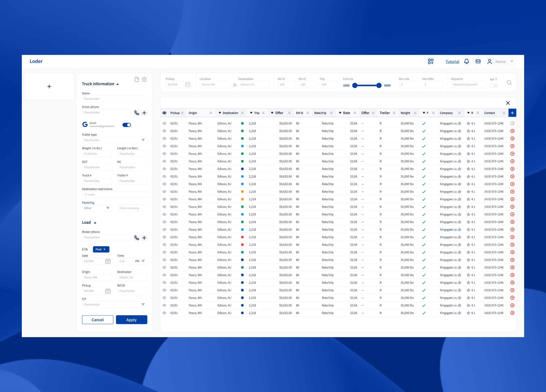Click the double-arrow between Location and Destination
The width and height of the screenshot is (546, 392).
click(235, 85)
